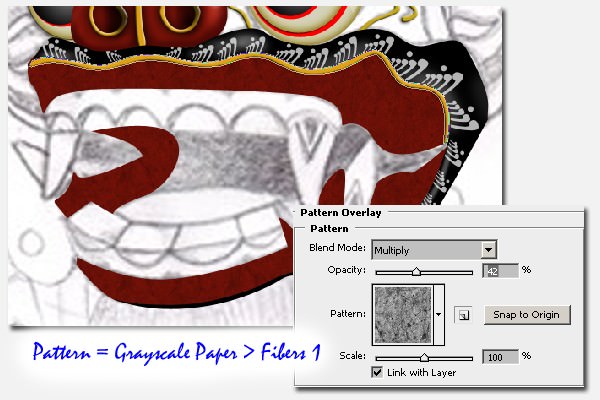Image resolution: width=600 pixels, height=400 pixels.
Task: Select the Opacity value field showing 42
Action: click(x=500, y=271)
